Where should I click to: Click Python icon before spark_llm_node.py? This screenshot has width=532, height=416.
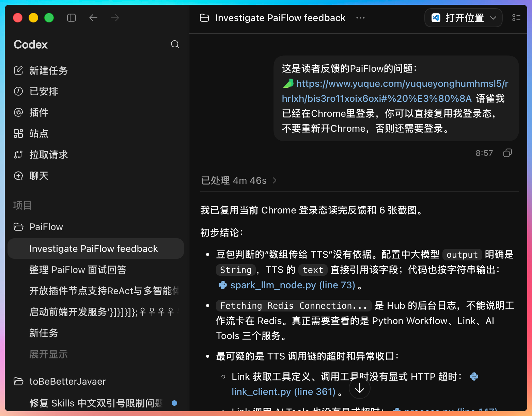point(223,285)
